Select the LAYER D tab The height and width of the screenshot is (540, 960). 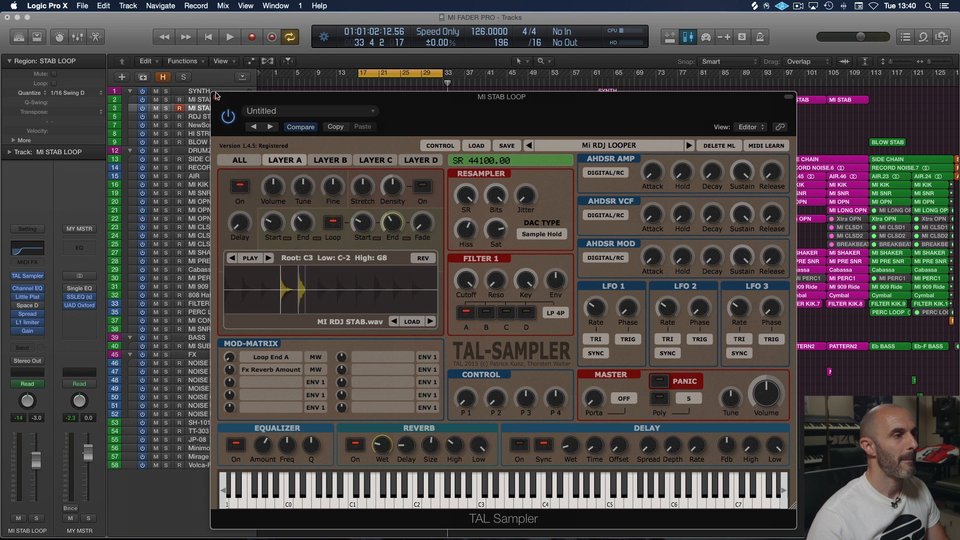click(x=421, y=160)
